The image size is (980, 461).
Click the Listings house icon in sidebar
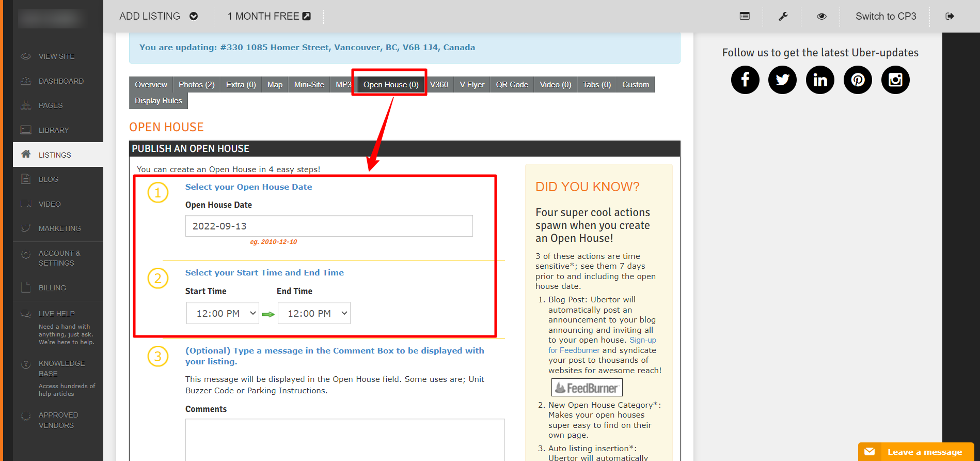26,154
